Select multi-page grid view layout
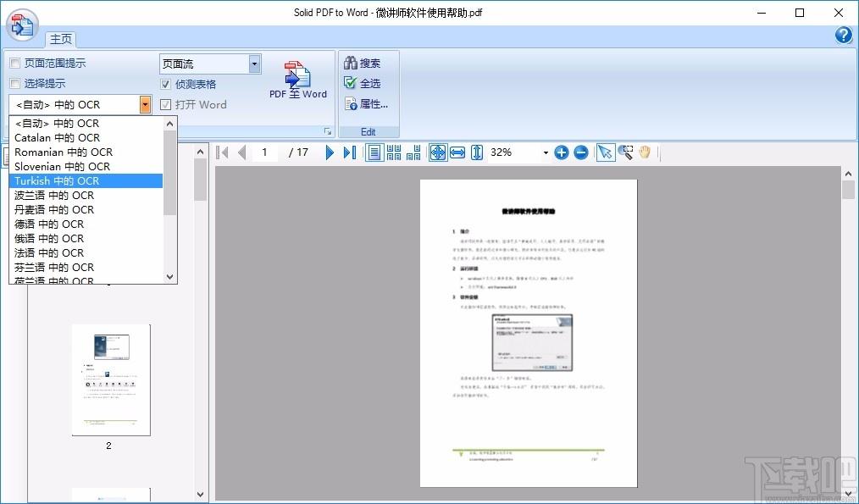The width and height of the screenshot is (859, 504). coord(394,152)
